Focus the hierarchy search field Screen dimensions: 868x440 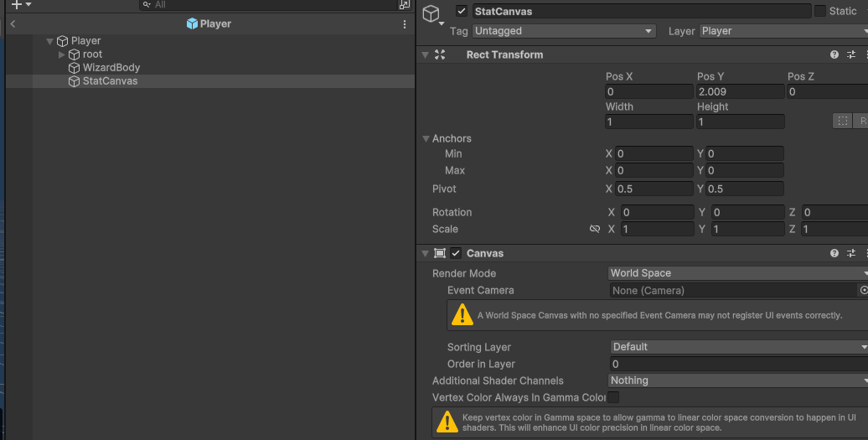tap(268, 4)
